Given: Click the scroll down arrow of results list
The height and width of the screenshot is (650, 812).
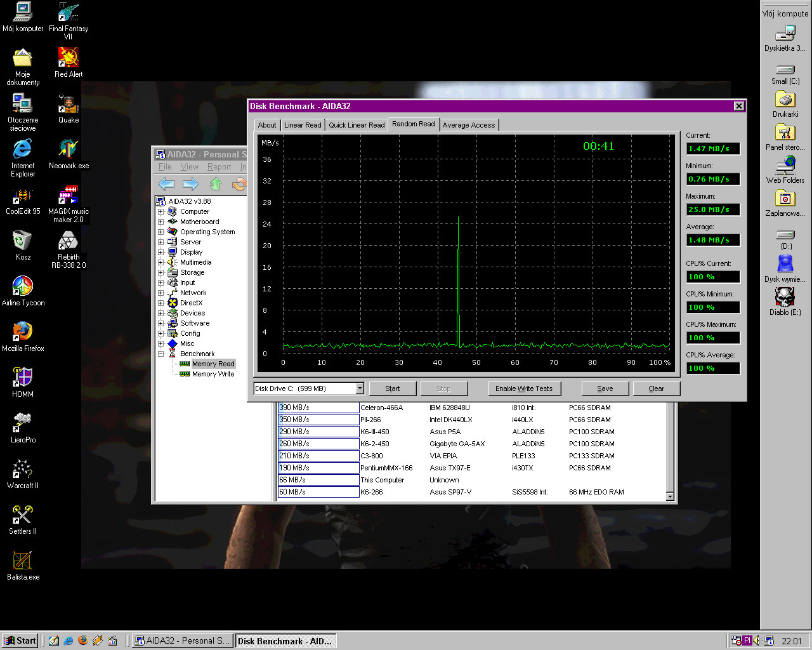Looking at the screenshot, I should click(x=671, y=496).
